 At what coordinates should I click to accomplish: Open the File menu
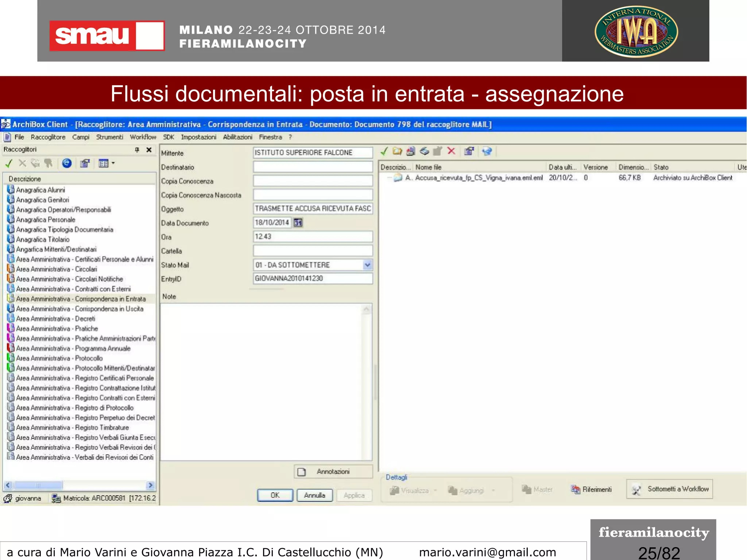19,137
